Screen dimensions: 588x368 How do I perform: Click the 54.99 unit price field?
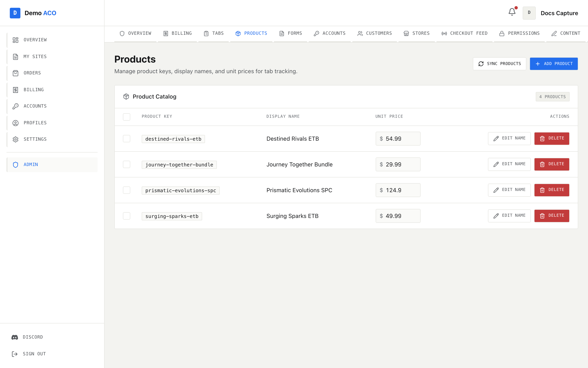[x=398, y=139]
